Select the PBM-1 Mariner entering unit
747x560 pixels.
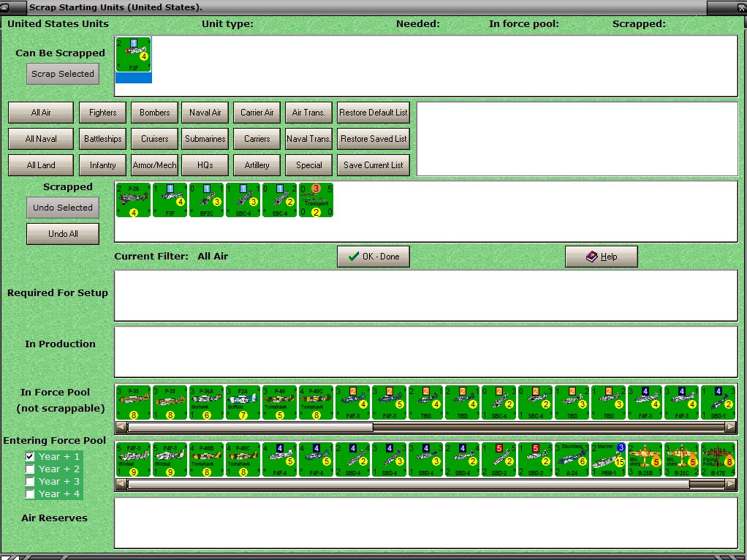pyautogui.click(x=608, y=459)
